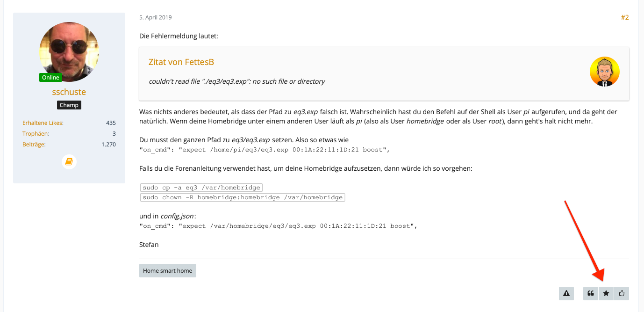Click the '5. April 2019' post date
This screenshot has width=644, height=312.
coord(156,17)
